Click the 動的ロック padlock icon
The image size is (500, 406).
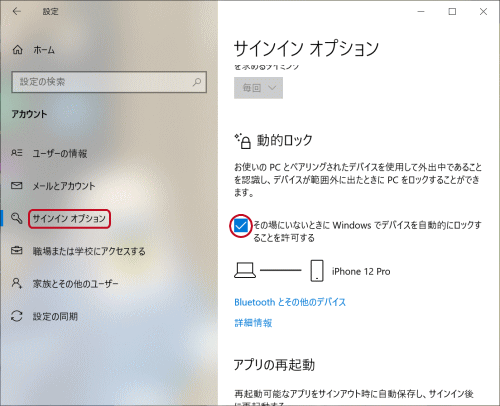tap(242, 141)
